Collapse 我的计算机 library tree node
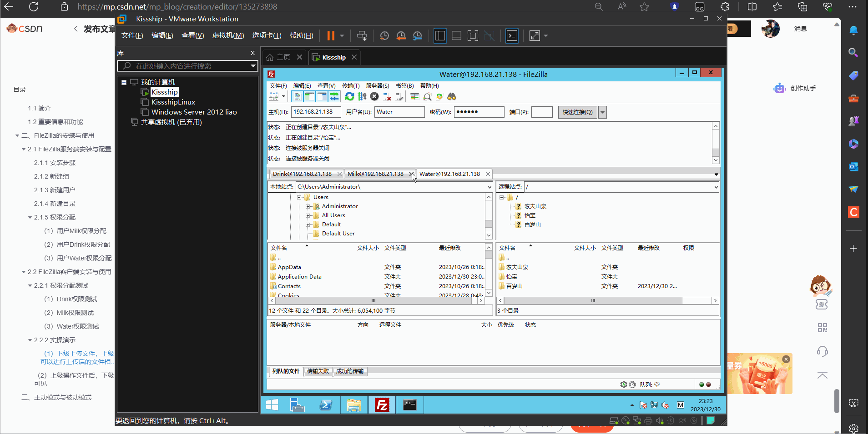Viewport: 868px width, 434px height. point(124,82)
